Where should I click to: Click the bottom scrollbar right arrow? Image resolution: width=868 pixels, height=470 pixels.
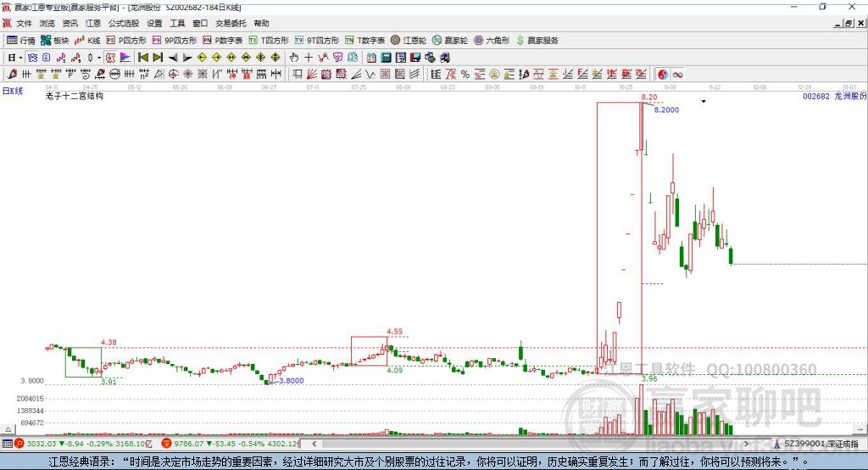pos(746,444)
